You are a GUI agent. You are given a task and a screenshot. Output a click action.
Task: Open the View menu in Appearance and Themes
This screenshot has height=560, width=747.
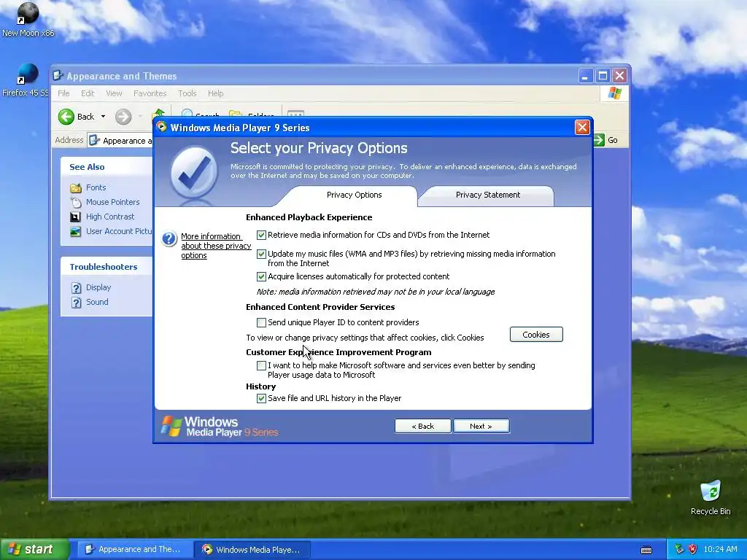click(114, 93)
